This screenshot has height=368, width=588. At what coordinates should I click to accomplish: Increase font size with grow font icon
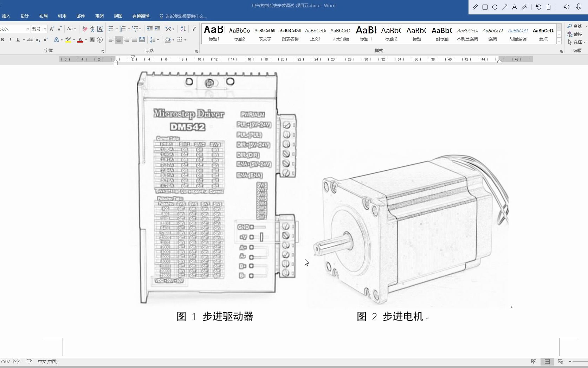(52, 29)
